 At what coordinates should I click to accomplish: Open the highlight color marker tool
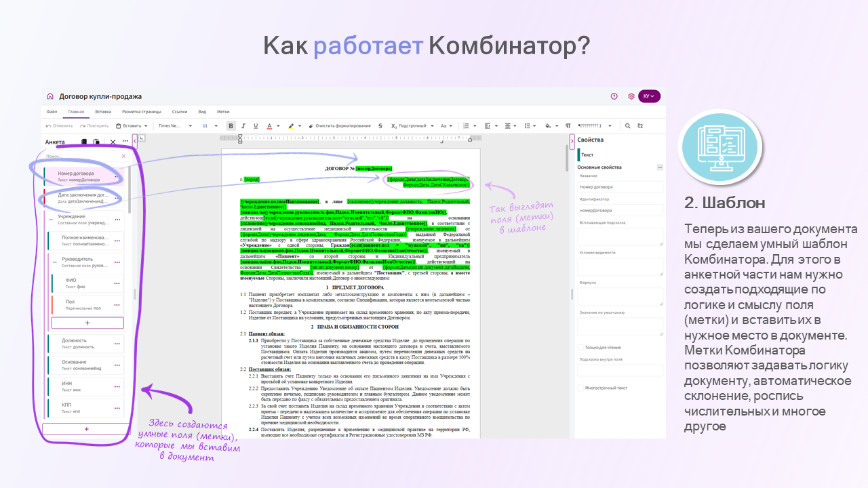pos(290,125)
